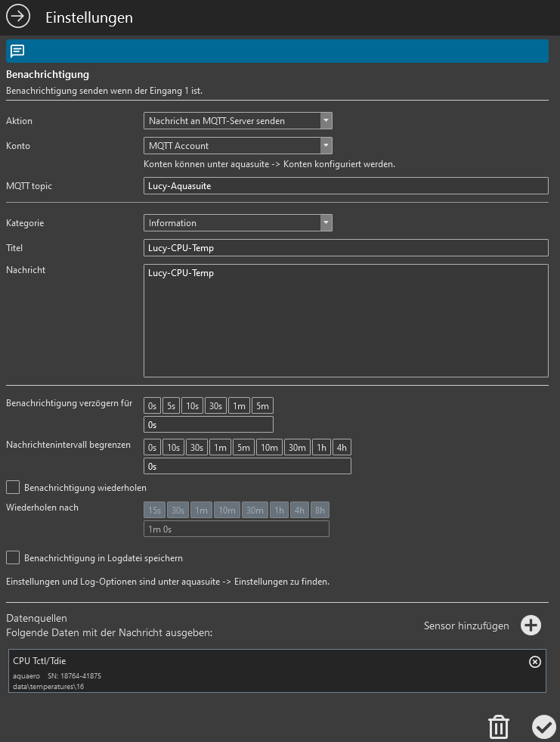Expand the Kategorie dropdown
The height and width of the screenshot is (742, 560).
pos(237,223)
